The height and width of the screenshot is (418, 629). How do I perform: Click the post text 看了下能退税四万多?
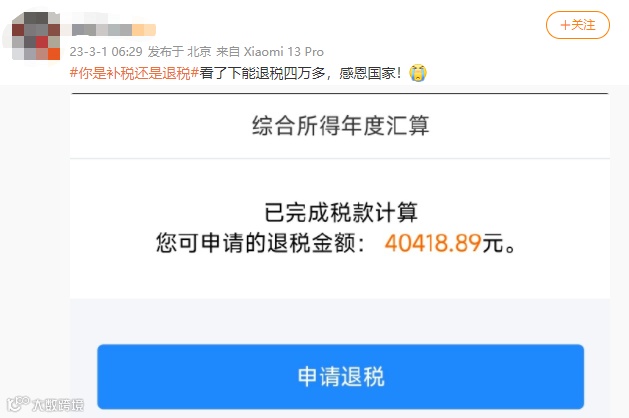[262, 73]
